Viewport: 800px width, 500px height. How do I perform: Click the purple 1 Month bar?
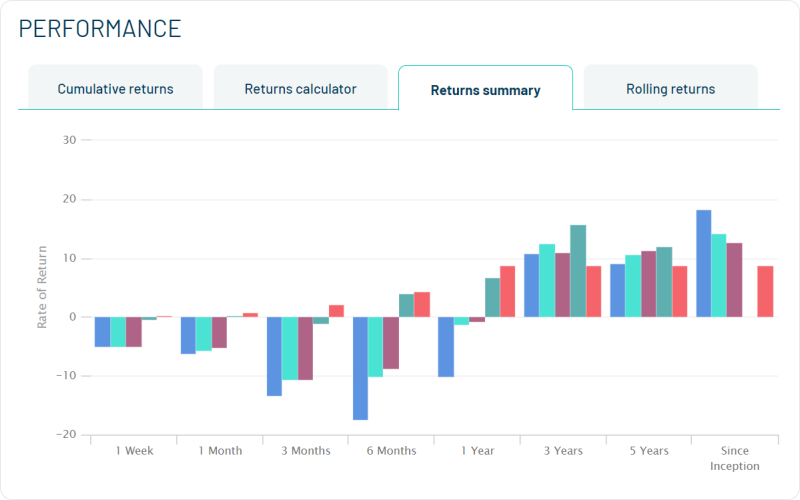point(219,332)
